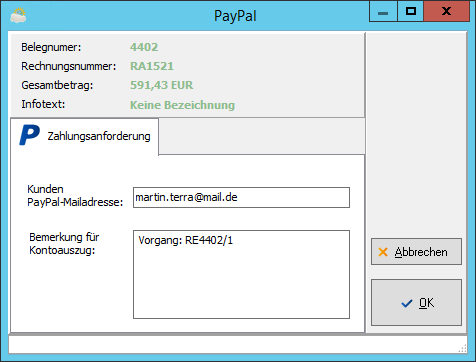Close the PayPal window

(x=447, y=12)
